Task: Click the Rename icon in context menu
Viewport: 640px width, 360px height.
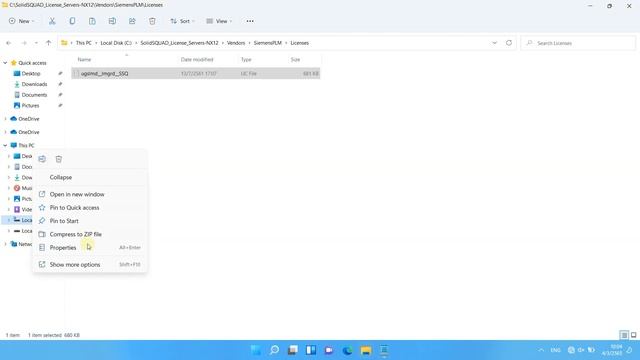Action: pos(42,159)
